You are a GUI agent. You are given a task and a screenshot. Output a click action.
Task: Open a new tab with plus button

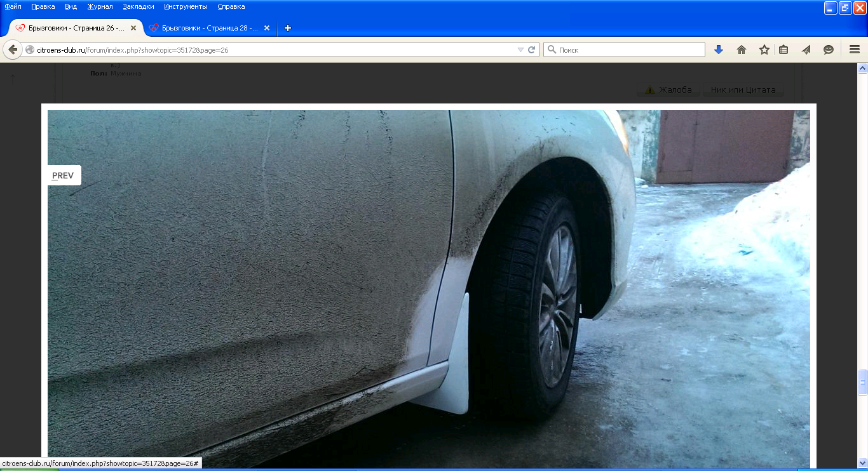point(288,28)
